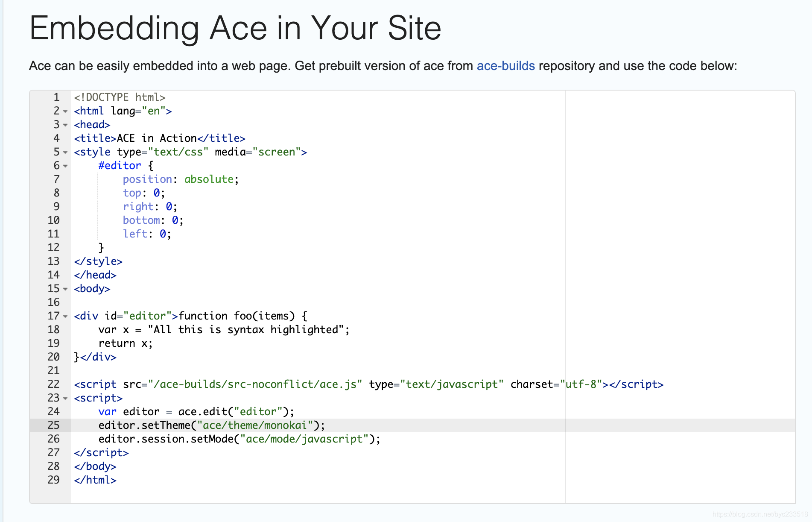Click the closing style tag on line 13
The height and width of the screenshot is (522, 812).
pyautogui.click(x=98, y=261)
